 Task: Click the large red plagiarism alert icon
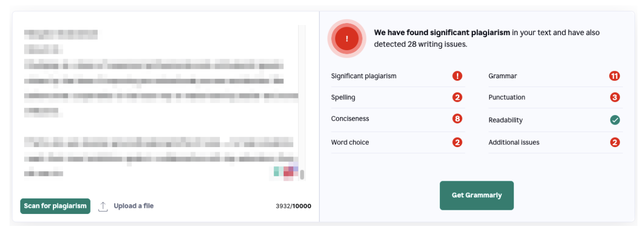347,39
